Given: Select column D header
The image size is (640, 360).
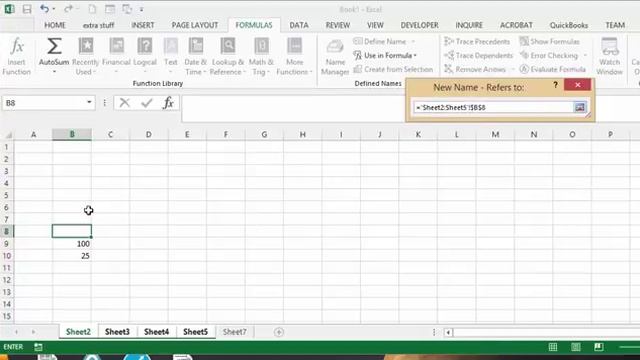Looking at the screenshot, I should coord(149,134).
